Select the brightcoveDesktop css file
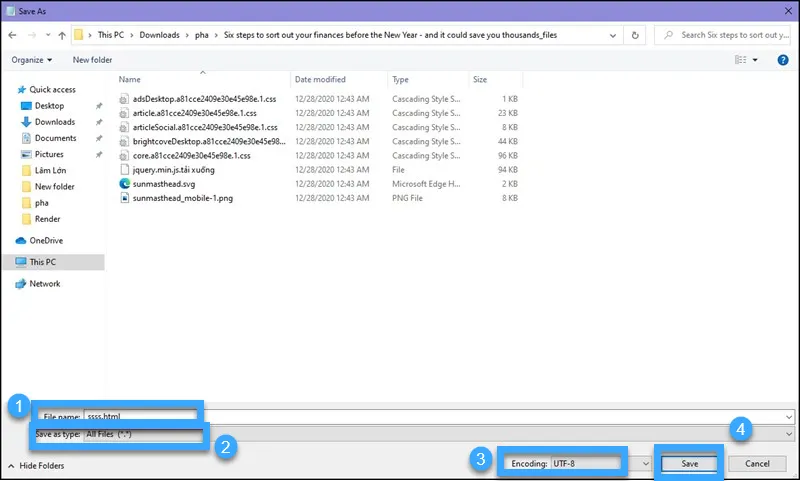Image resolution: width=800 pixels, height=481 pixels. click(x=209, y=141)
